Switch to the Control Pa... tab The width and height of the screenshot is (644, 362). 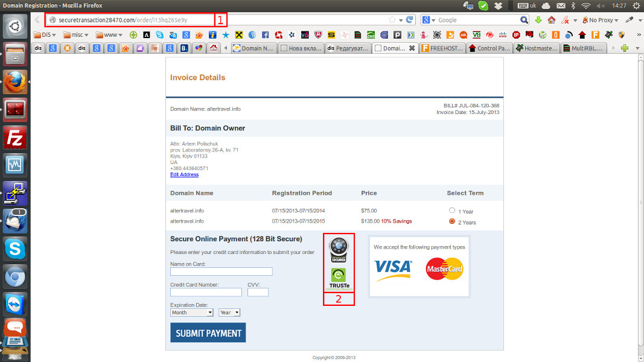[489, 48]
